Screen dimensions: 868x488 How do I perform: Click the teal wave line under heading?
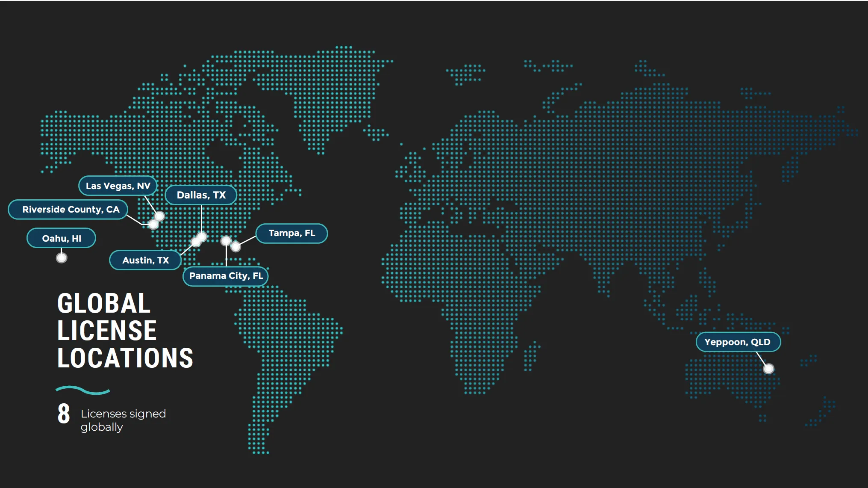click(x=83, y=390)
